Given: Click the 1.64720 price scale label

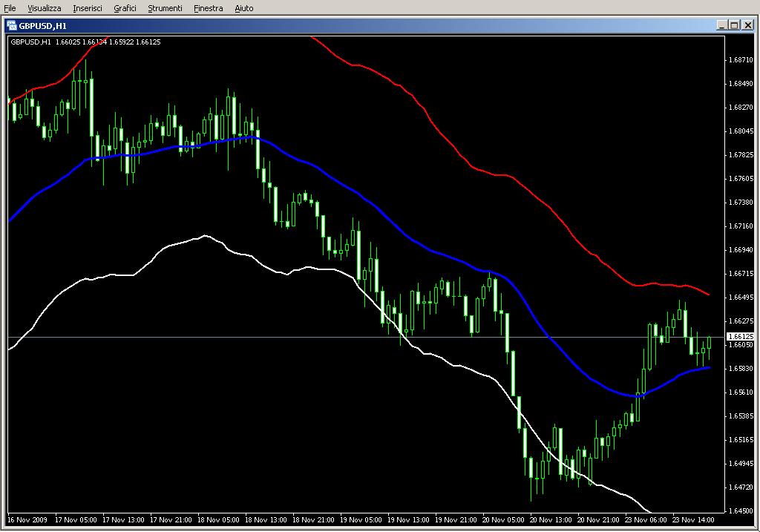Looking at the screenshot, I should (x=741, y=487).
